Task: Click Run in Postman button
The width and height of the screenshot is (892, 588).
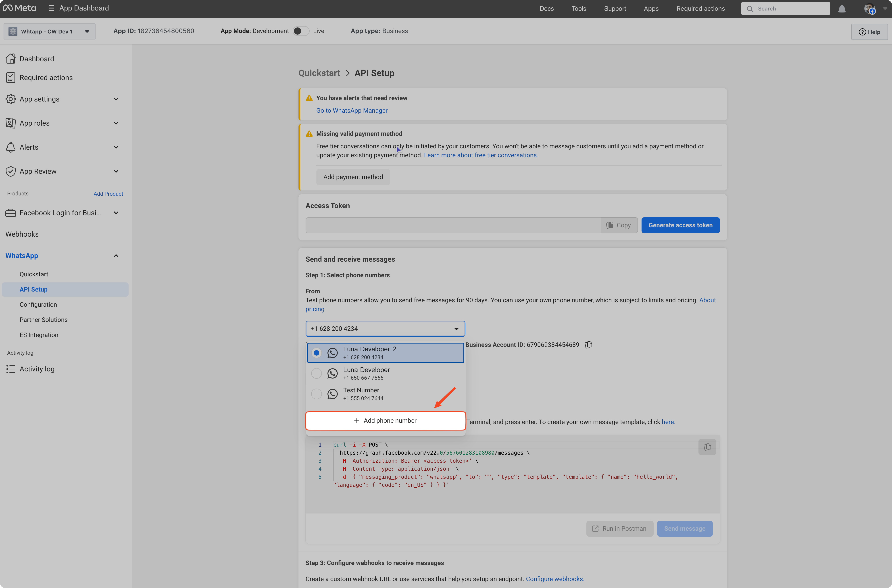Action: (620, 528)
